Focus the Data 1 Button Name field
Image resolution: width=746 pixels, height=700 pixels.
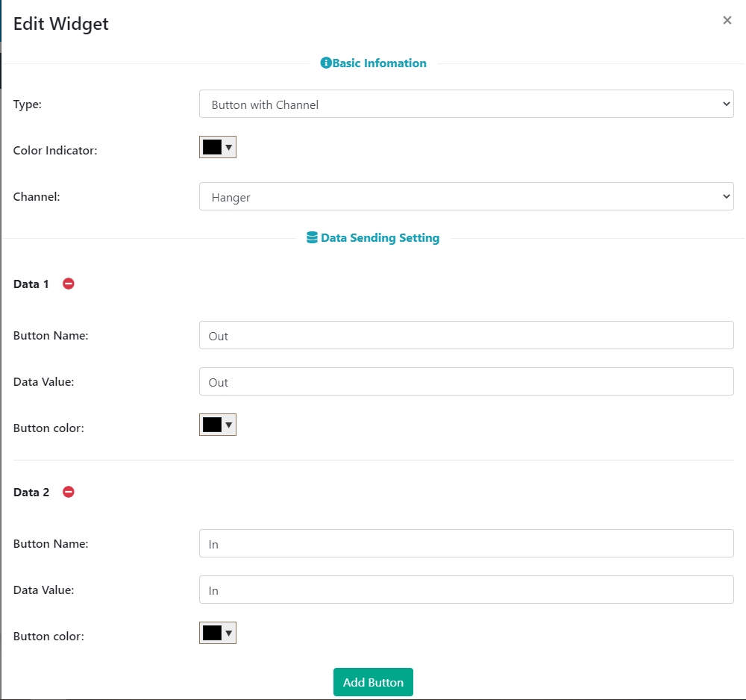point(466,336)
